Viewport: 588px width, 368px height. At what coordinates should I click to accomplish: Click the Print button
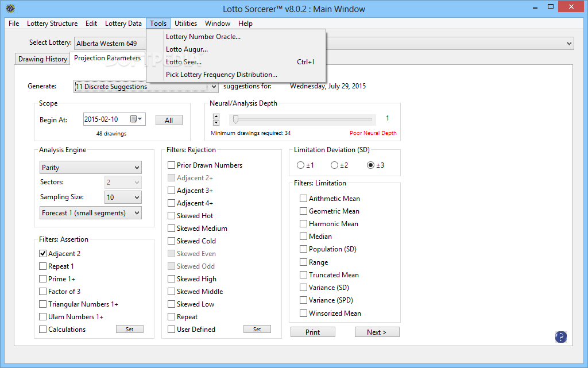(x=313, y=332)
